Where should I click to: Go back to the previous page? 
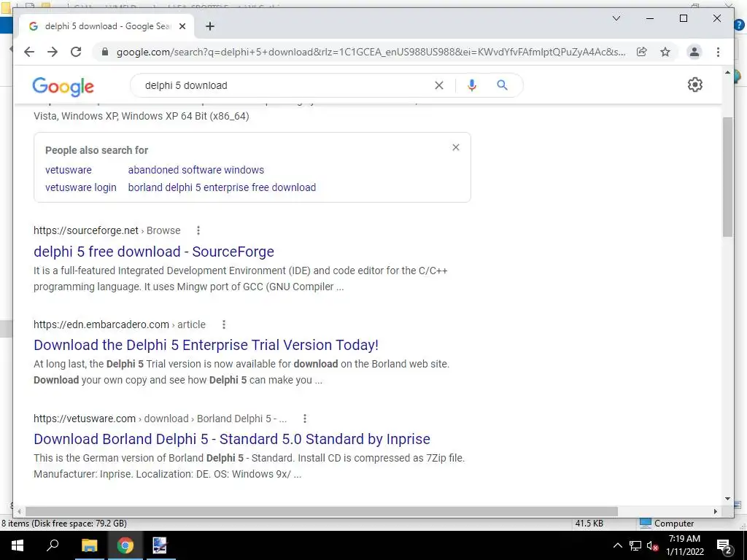pos(29,52)
